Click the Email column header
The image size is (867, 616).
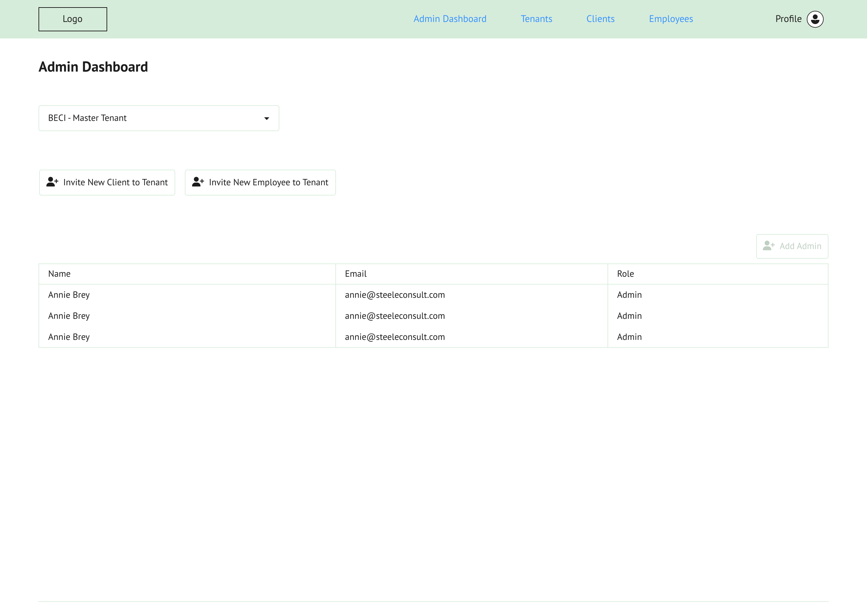point(356,274)
